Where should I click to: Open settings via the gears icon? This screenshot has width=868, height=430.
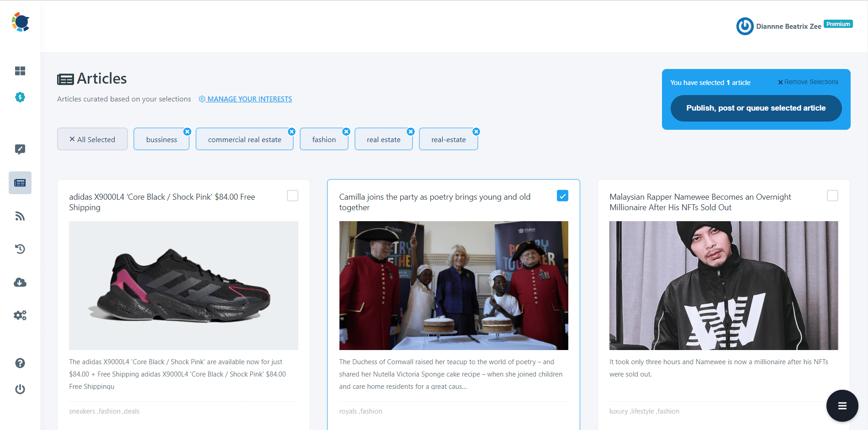(x=20, y=315)
